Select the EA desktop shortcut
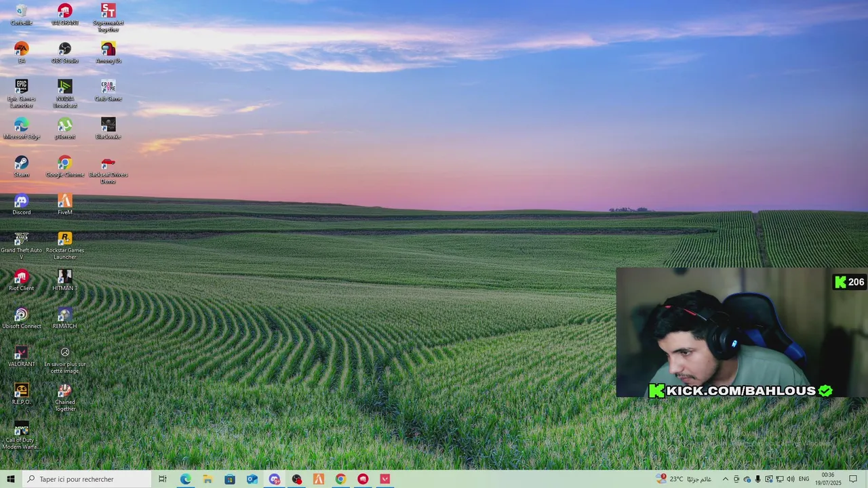Viewport: 868px width, 488px height. (21, 53)
